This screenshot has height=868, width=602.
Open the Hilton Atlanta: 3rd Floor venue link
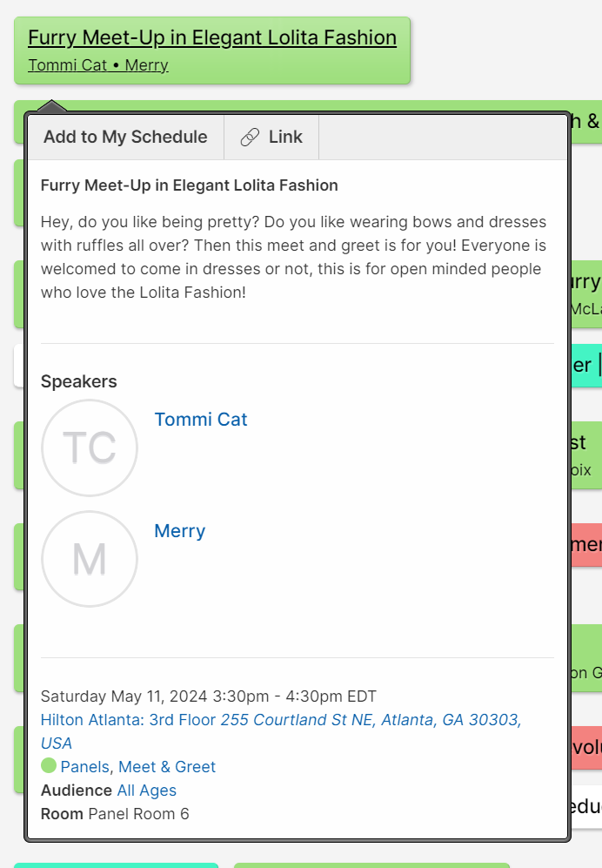click(x=128, y=720)
